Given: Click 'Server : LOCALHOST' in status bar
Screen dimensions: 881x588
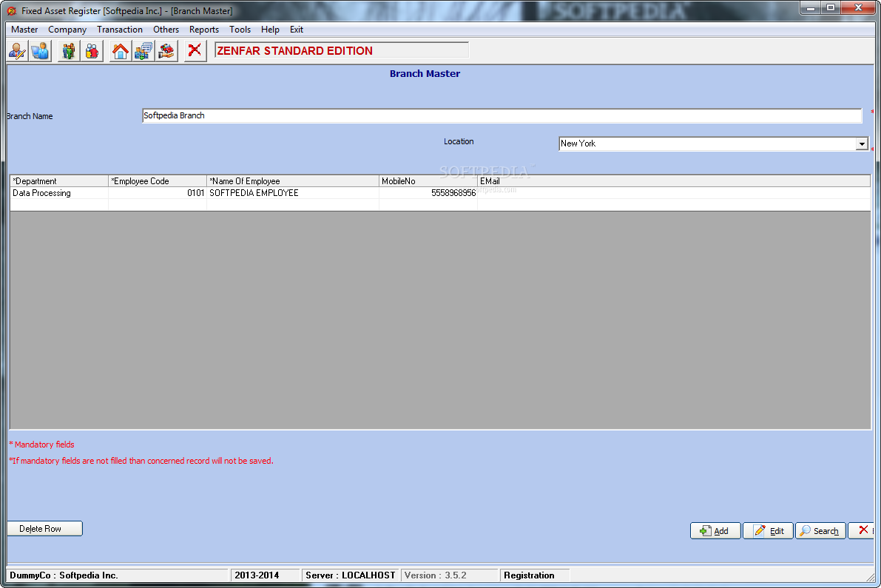Looking at the screenshot, I should pos(351,575).
